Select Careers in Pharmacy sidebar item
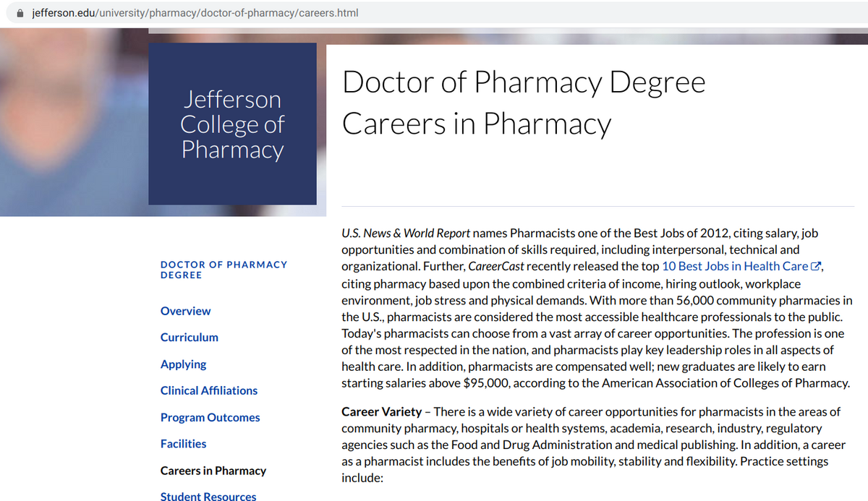 point(213,471)
